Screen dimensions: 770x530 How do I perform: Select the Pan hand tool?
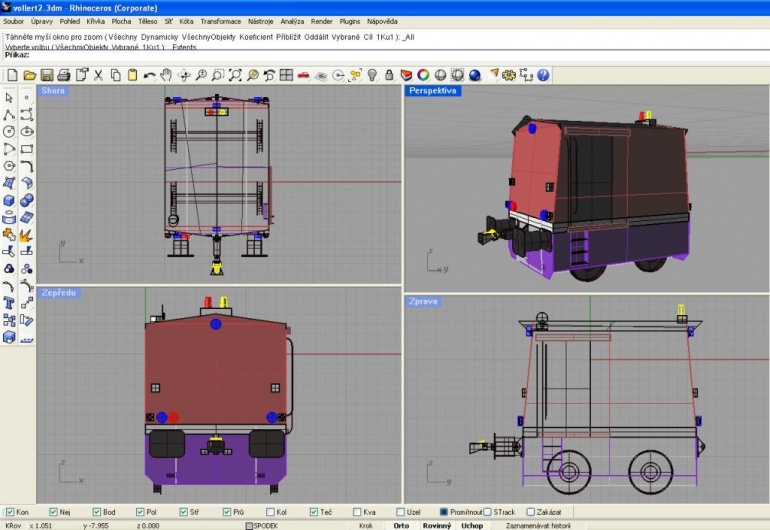[x=166, y=75]
